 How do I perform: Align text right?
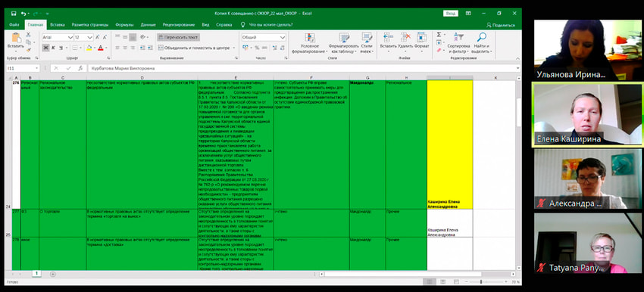[133, 48]
